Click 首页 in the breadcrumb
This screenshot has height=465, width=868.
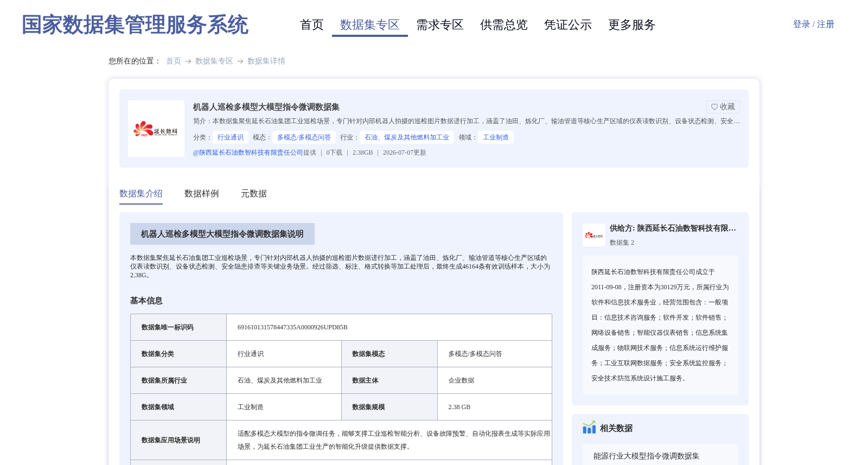[174, 61]
